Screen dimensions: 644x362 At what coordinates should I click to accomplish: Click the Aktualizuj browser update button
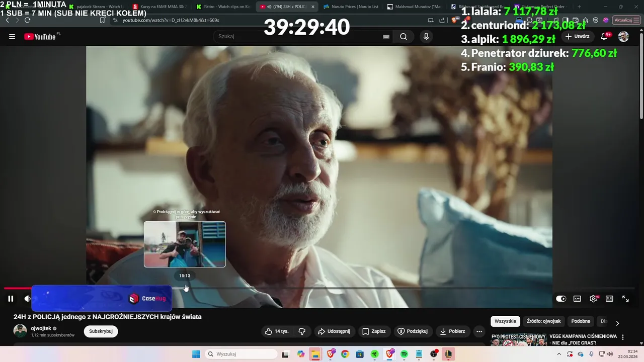coord(626,20)
